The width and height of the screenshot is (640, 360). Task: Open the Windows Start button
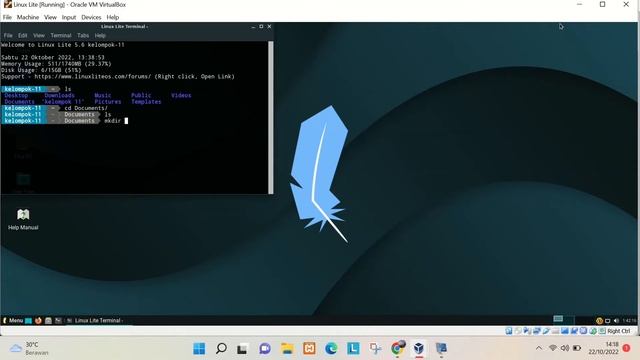tap(199, 349)
